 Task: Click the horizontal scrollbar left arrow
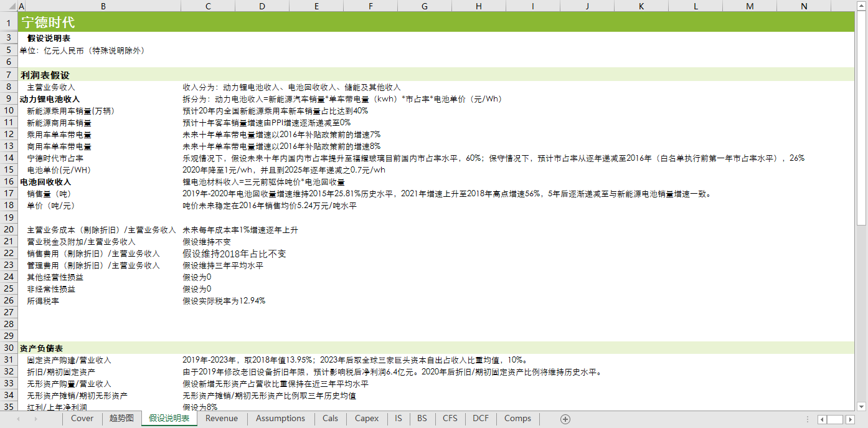point(822,419)
